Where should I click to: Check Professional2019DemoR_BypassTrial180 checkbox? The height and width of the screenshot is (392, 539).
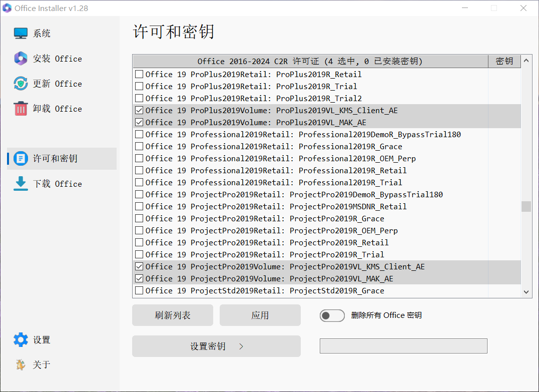139,135
